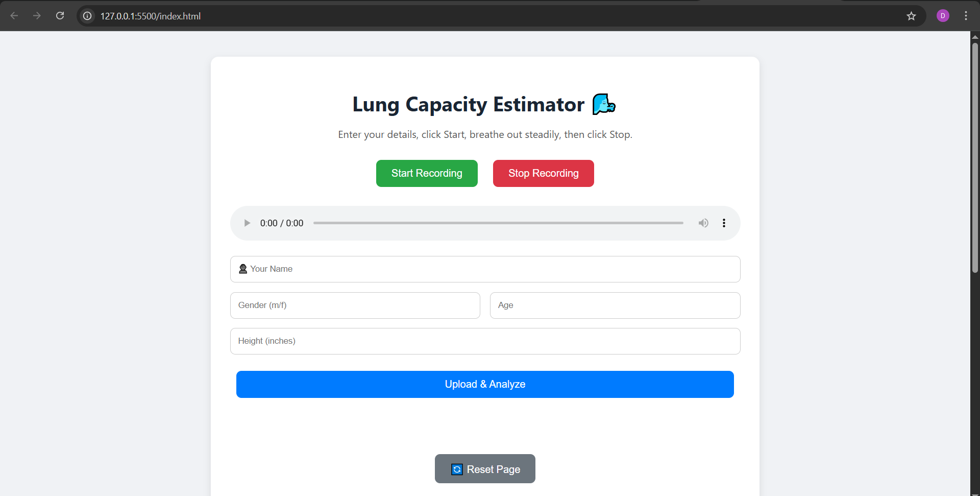The width and height of the screenshot is (980, 496).
Task: Open the site information icon in address bar
Action: (87, 16)
